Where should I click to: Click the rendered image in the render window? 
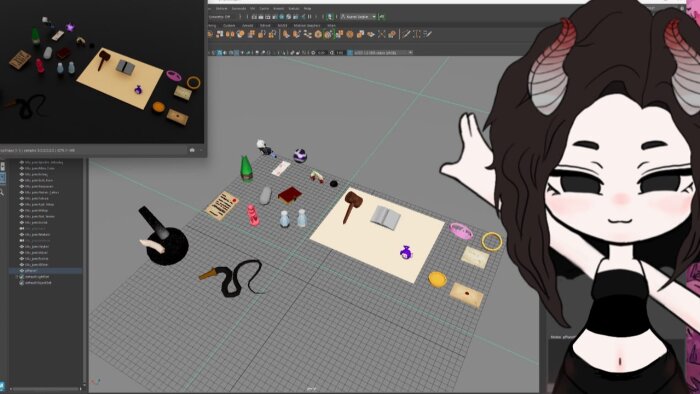click(x=102, y=71)
